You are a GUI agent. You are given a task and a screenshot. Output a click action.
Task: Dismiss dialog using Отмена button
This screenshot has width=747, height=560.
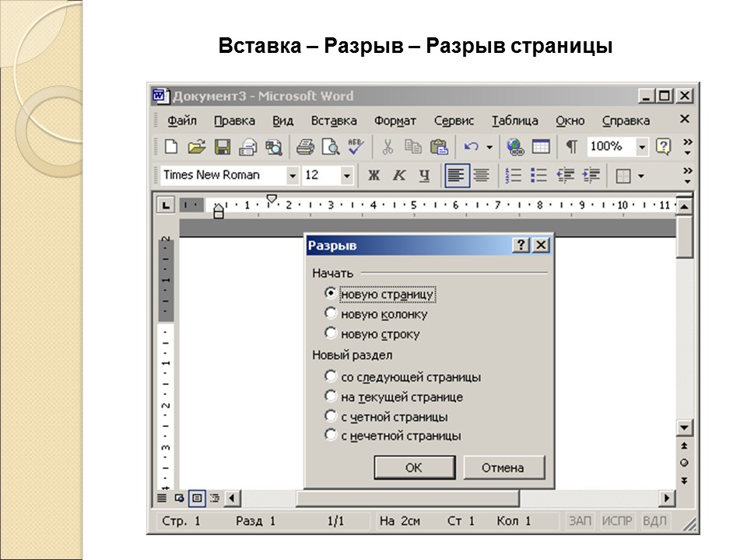503,467
